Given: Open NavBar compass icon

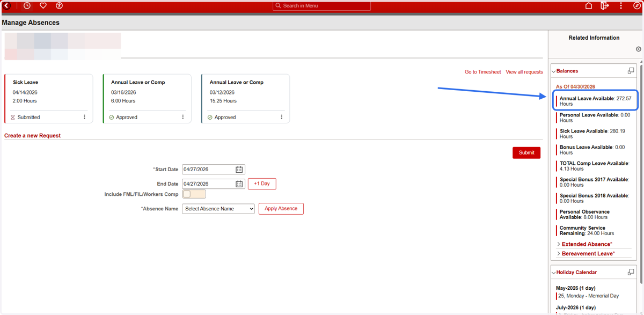Looking at the screenshot, I should point(637,6).
